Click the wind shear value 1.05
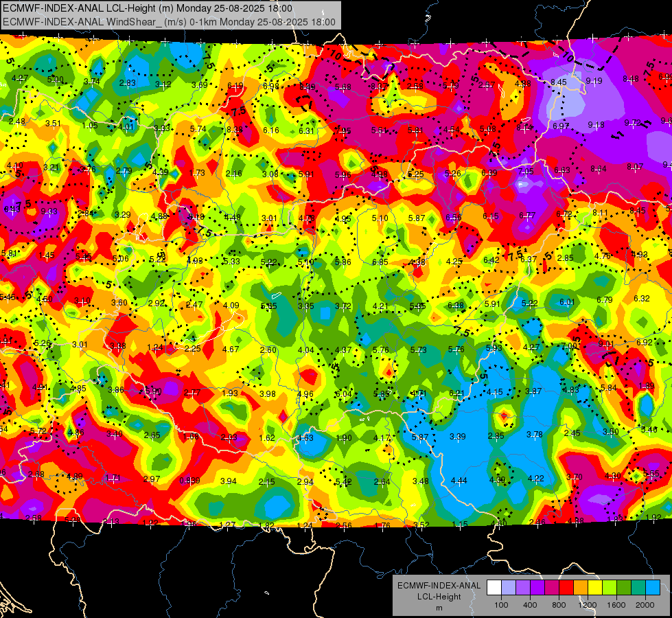 [90, 125]
